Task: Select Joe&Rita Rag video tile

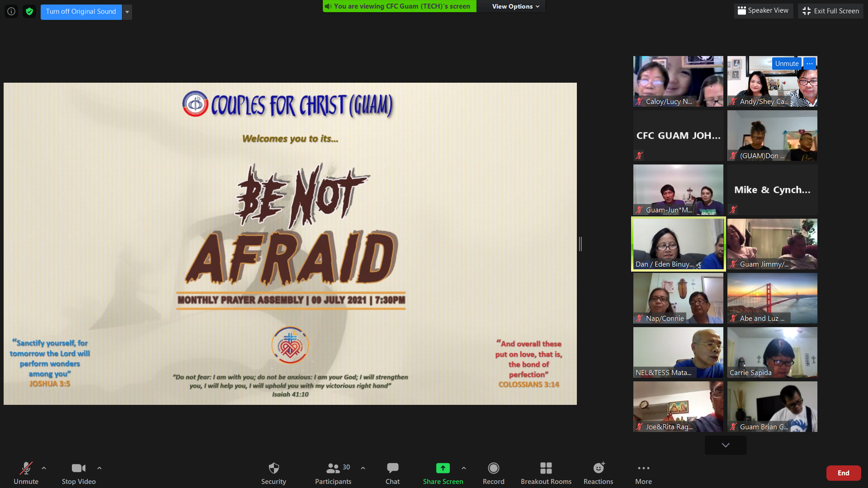Action: pyautogui.click(x=678, y=407)
